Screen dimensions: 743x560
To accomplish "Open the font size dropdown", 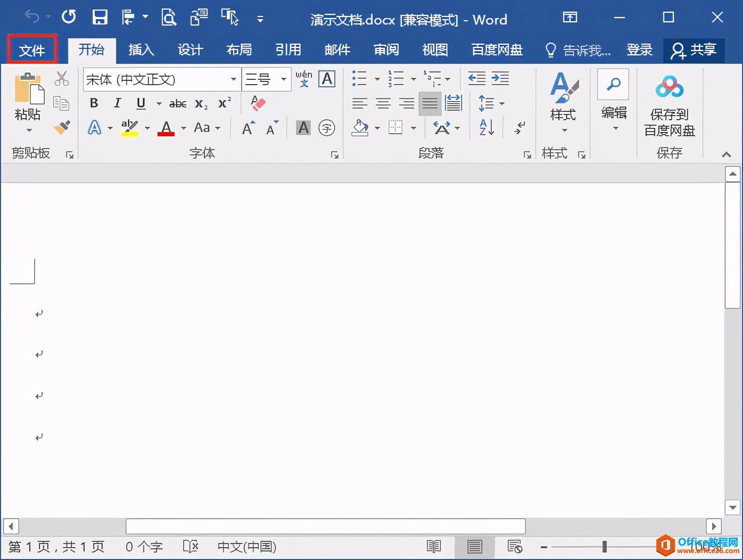I will pyautogui.click(x=283, y=79).
